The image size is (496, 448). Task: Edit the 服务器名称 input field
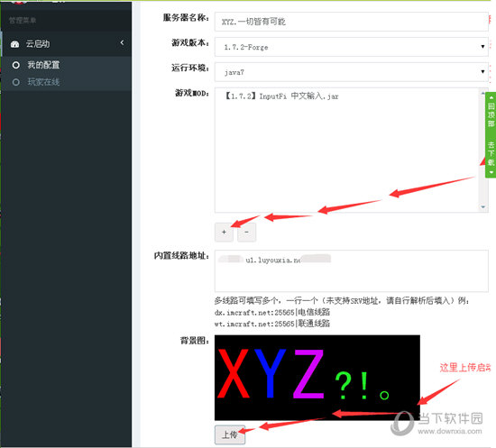(x=351, y=22)
